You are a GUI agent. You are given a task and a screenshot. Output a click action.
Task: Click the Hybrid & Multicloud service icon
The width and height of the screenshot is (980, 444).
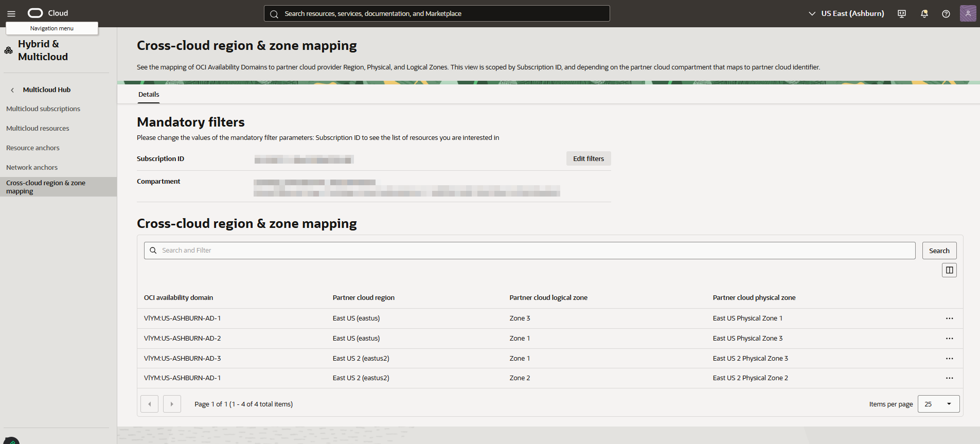(x=9, y=50)
